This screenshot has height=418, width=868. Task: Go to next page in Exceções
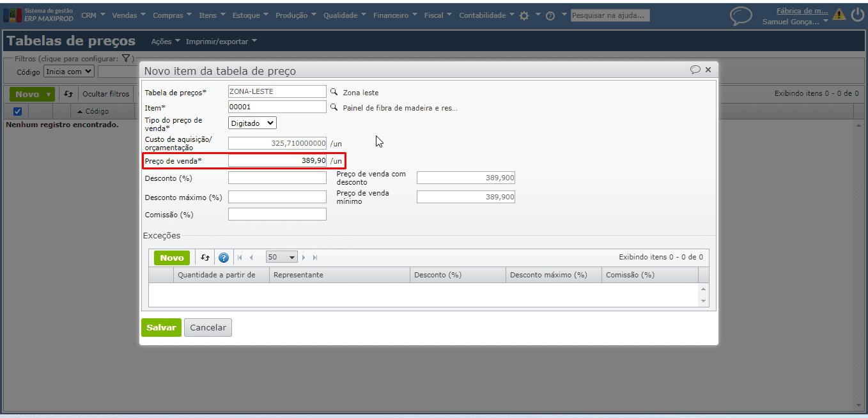(304, 258)
